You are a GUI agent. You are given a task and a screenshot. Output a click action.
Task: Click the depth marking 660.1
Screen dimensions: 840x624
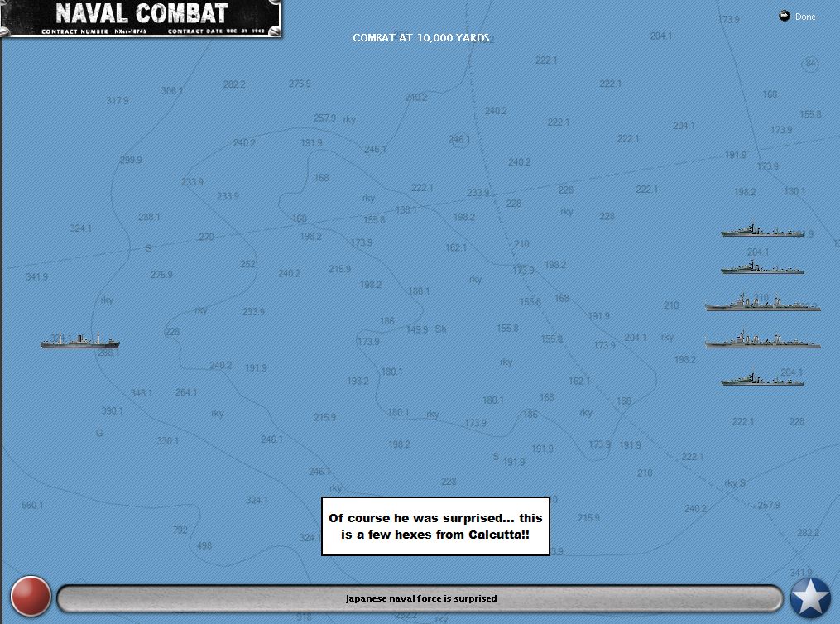32,505
